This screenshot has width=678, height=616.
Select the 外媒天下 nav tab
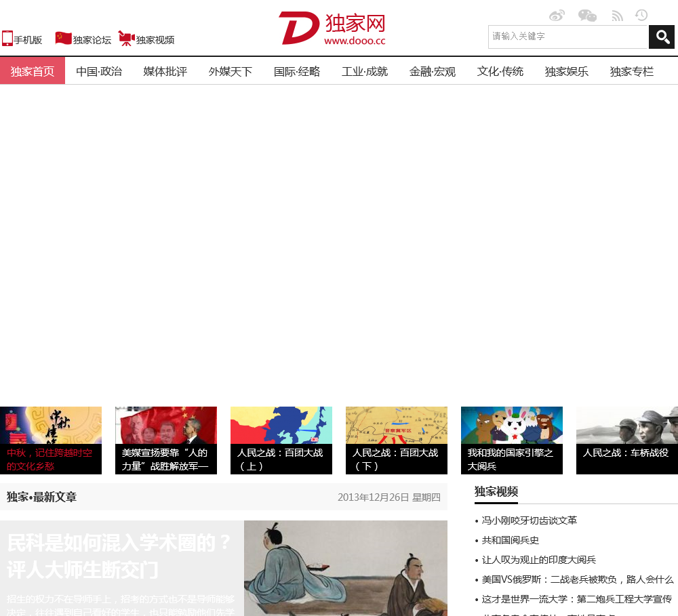[x=231, y=71]
